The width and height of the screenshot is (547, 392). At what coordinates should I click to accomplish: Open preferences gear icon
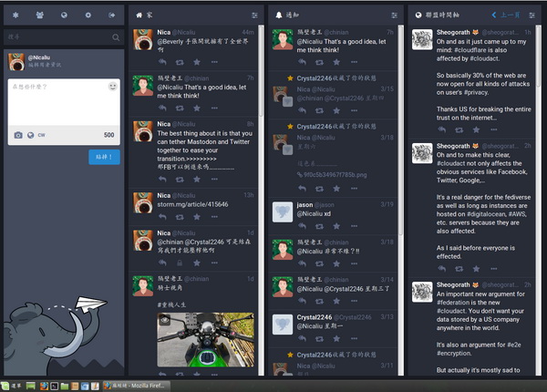point(88,15)
